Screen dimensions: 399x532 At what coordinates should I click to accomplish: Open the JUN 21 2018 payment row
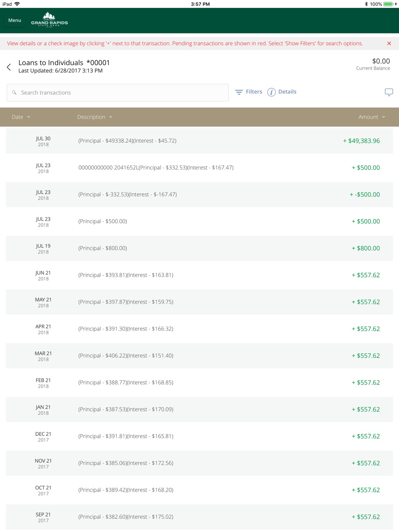[x=199, y=275]
